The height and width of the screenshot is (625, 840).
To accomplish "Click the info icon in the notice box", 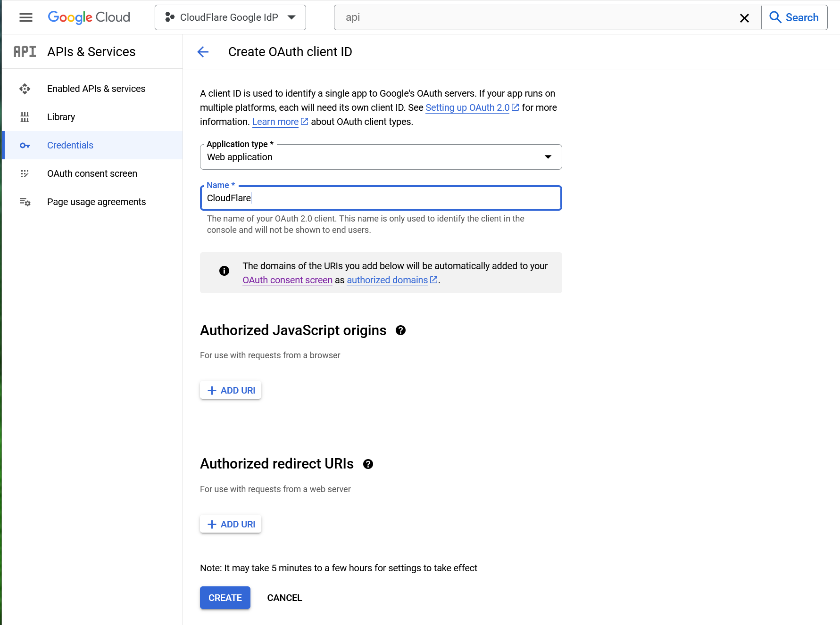I will click(x=225, y=271).
